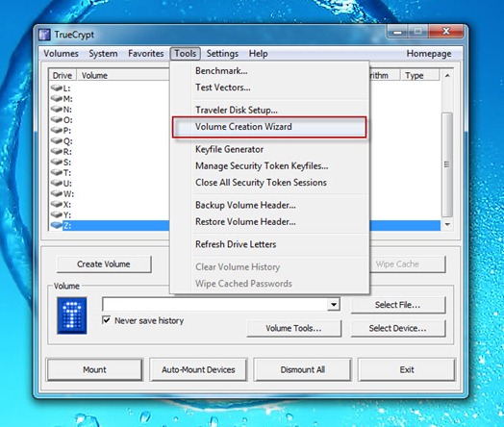The image size is (504, 427).
Task: Open the Homepage menu link
Action: [429, 53]
